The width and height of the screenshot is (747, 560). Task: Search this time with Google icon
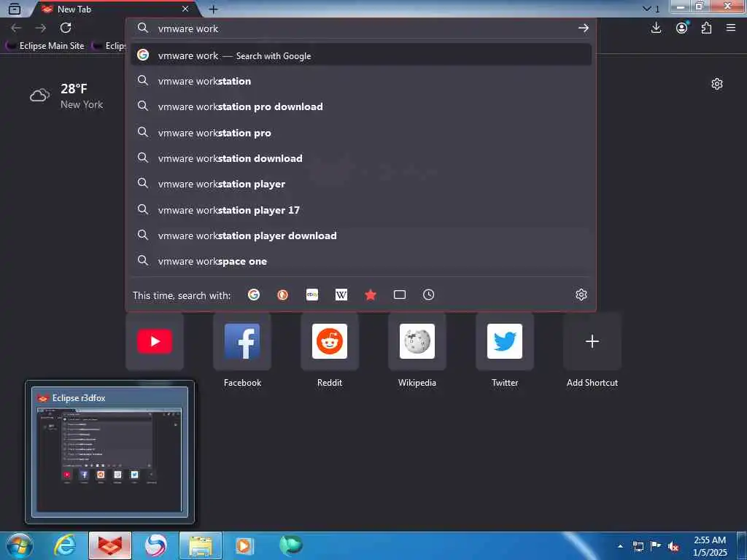(254, 295)
